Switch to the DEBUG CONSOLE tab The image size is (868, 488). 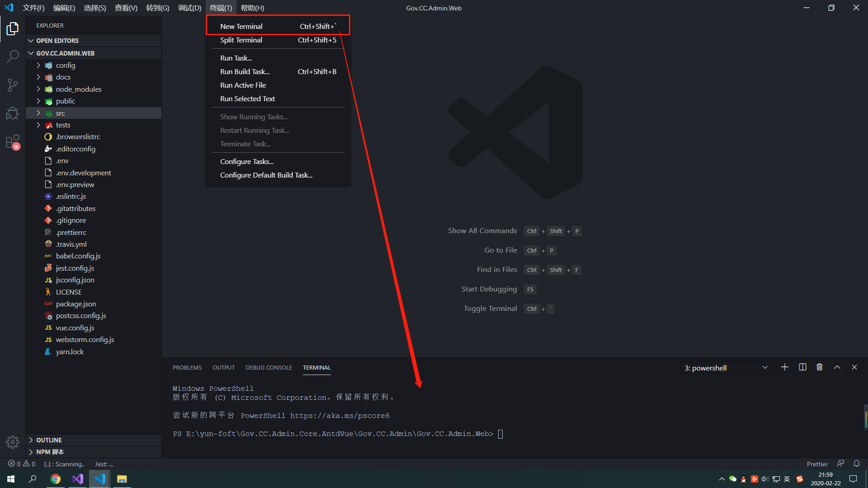pyautogui.click(x=269, y=368)
